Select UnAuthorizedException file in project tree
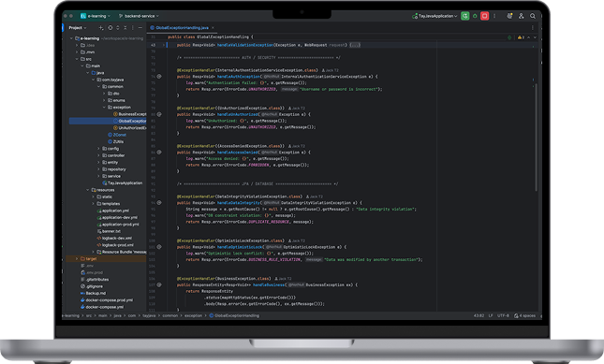This screenshot has width=604, height=364. point(130,128)
